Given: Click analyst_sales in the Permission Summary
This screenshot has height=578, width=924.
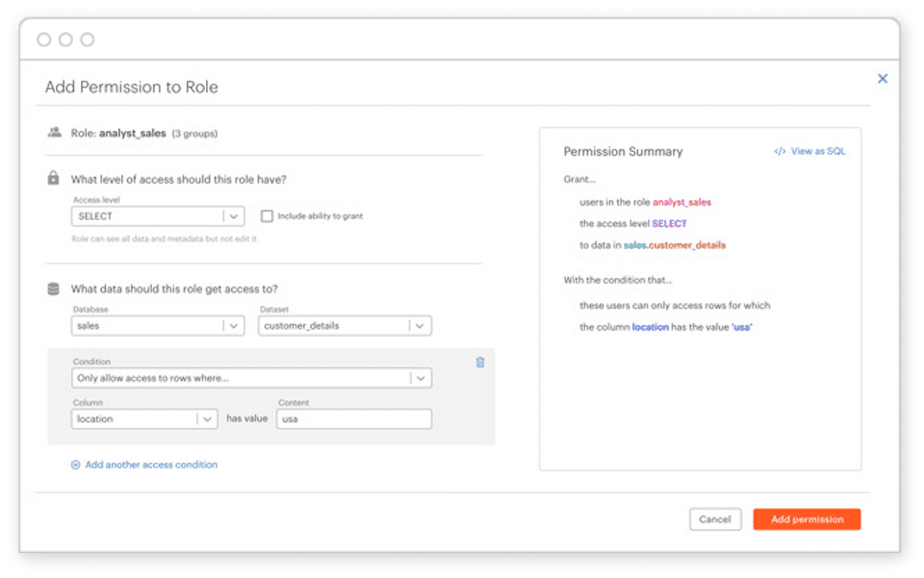Looking at the screenshot, I should (681, 203).
